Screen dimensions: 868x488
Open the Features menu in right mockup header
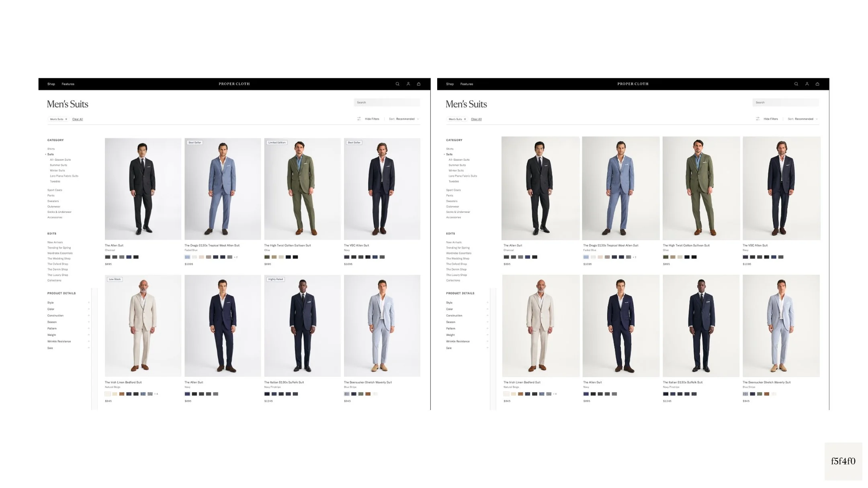click(466, 84)
